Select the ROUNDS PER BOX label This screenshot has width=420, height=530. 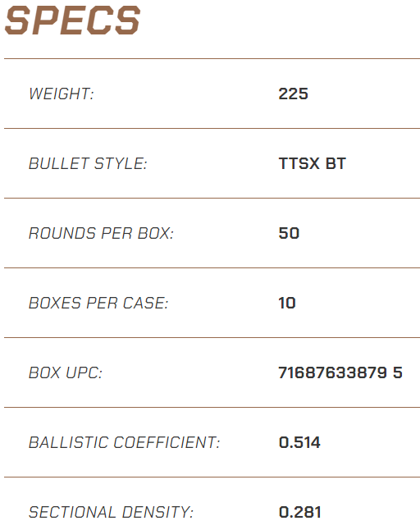pyautogui.click(x=101, y=233)
